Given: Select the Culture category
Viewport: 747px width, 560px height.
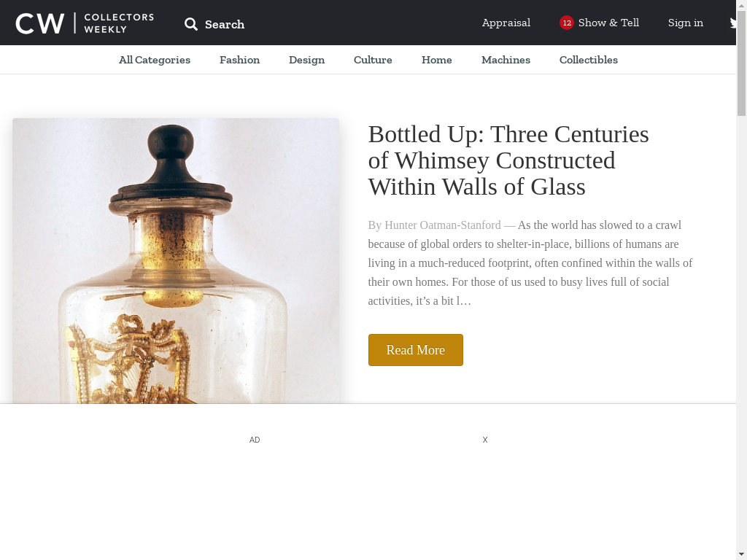Looking at the screenshot, I should click(373, 60).
